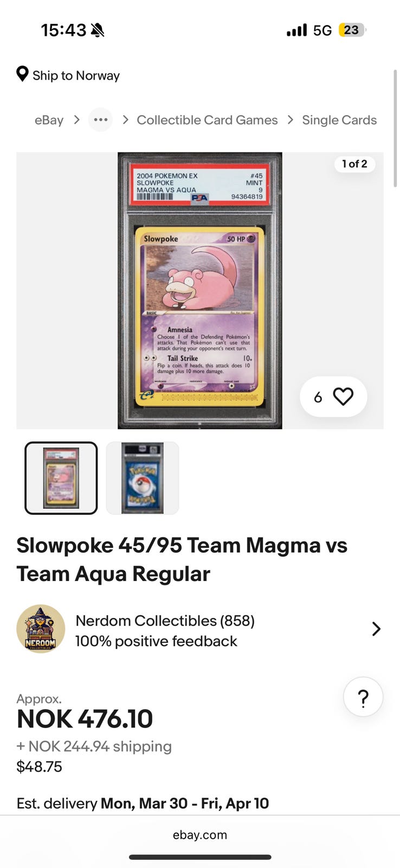Select the card back thumbnail
Screen dimensions: 400x868
coord(143,478)
